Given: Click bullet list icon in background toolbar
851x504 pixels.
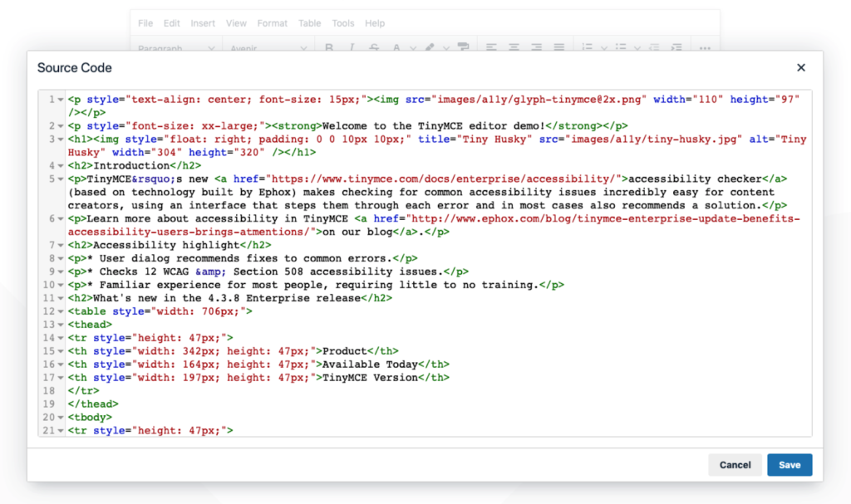Looking at the screenshot, I should [621, 47].
